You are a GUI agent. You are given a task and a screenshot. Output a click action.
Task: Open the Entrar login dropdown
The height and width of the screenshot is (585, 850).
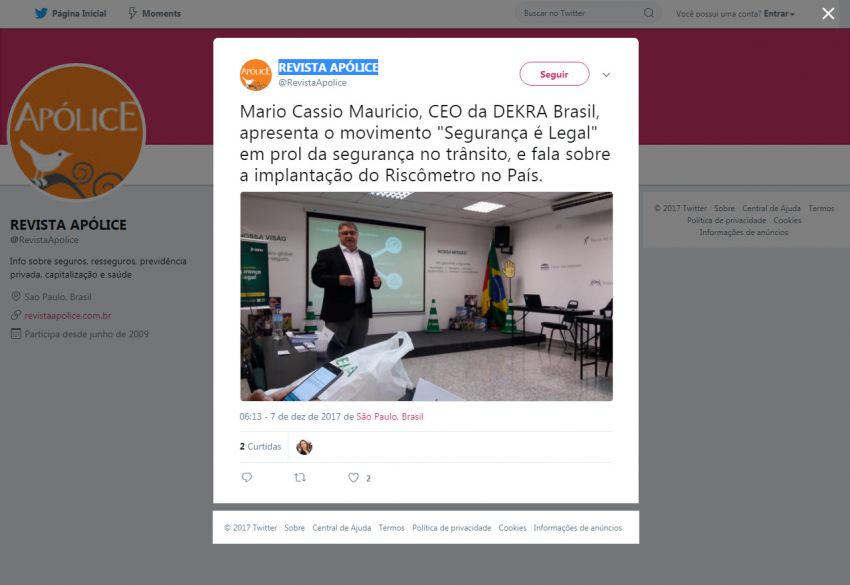coord(779,14)
